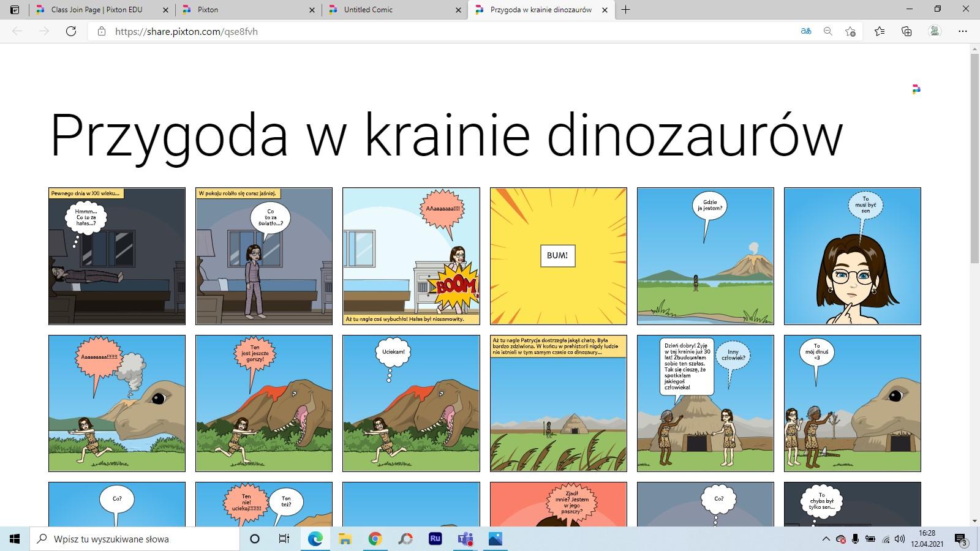Open close-up panel 'To musi być sen'

(853, 256)
